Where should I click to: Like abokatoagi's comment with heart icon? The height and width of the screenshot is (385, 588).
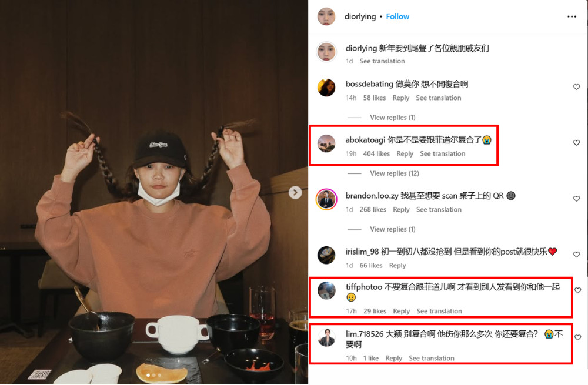pyautogui.click(x=576, y=143)
